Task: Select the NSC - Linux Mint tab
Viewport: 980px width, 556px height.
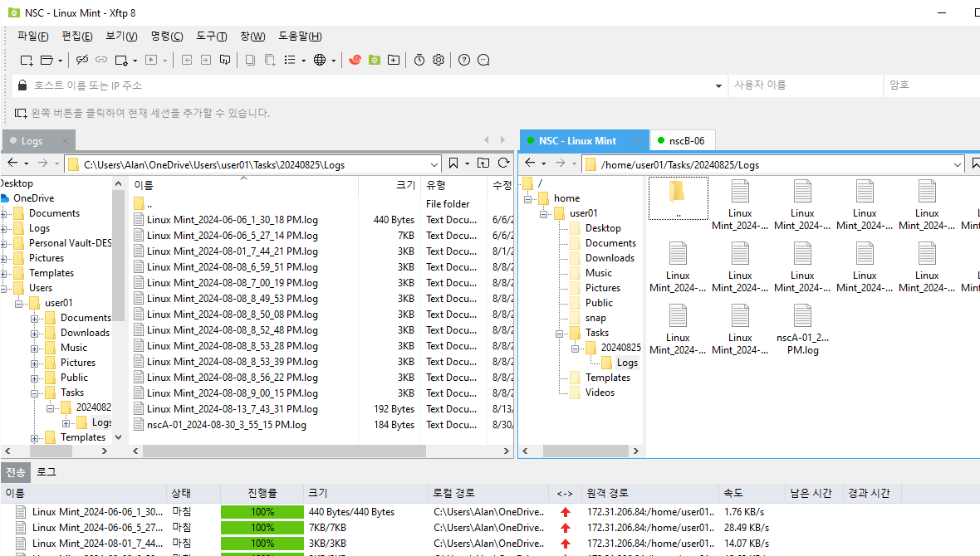Action: click(x=584, y=140)
